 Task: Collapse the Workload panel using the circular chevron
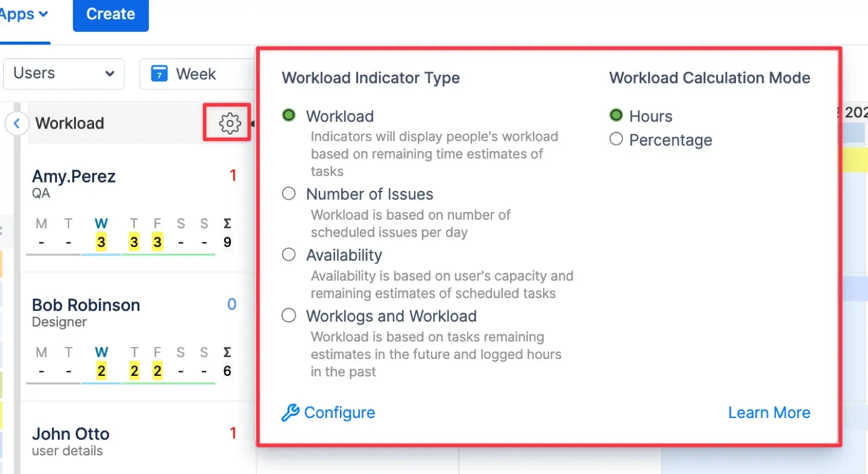tap(16, 123)
